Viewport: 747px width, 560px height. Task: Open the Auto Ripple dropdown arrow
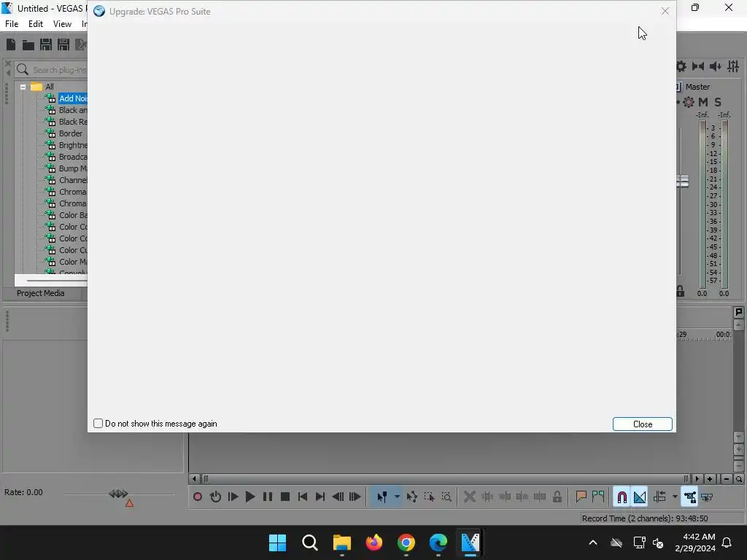pos(675,497)
